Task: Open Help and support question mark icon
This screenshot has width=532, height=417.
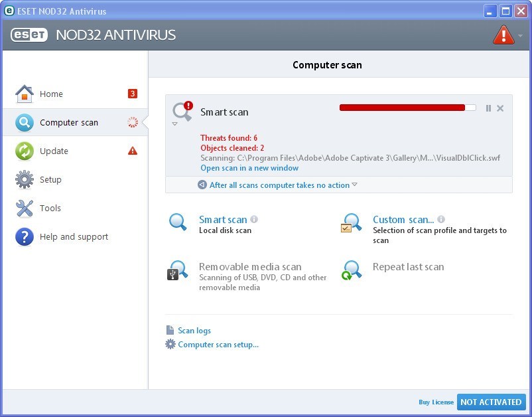Action: [x=24, y=236]
